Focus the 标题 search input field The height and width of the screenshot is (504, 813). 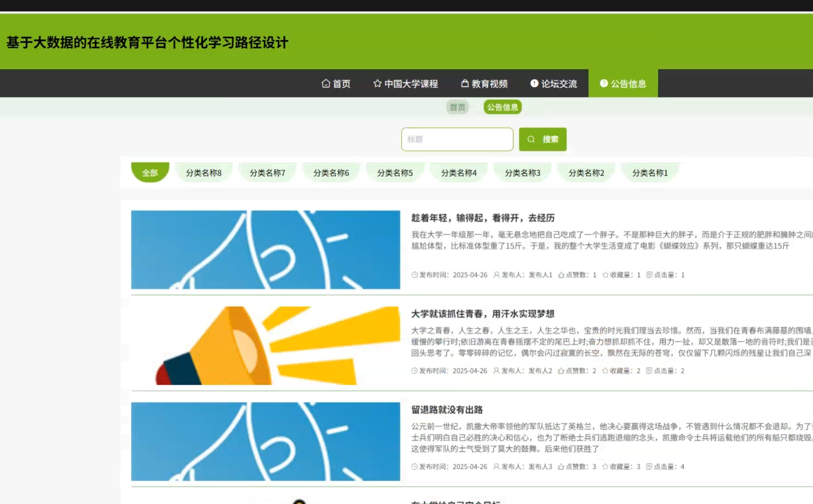point(457,140)
